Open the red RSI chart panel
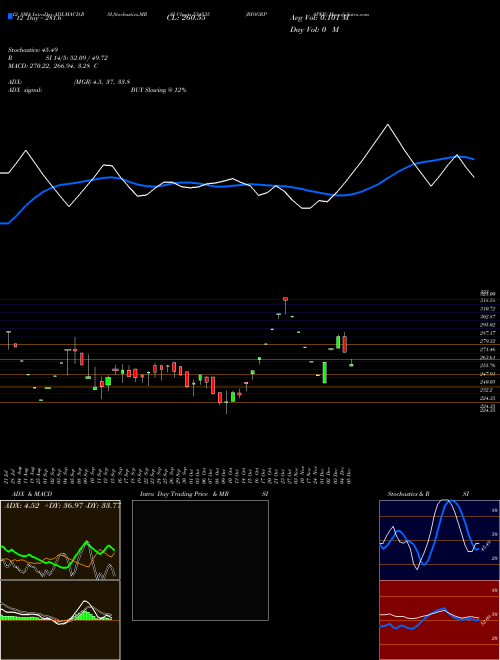The height and width of the screenshot is (660, 500). pyautogui.click(x=439, y=620)
